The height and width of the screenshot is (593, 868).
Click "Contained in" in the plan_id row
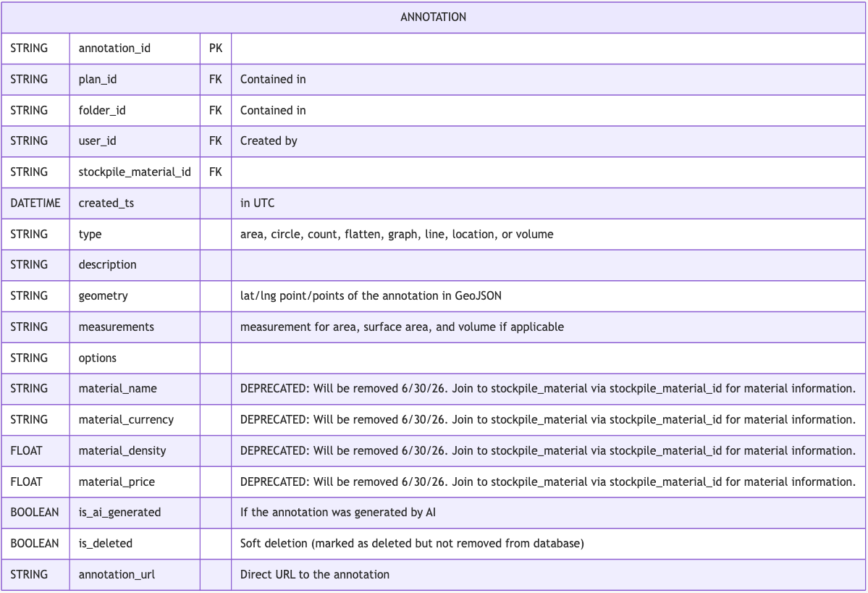(x=273, y=79)
